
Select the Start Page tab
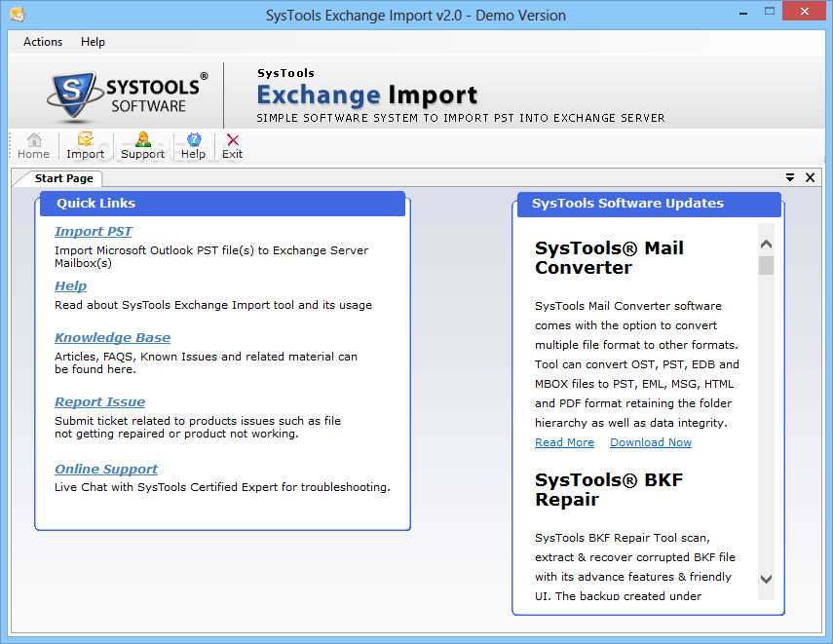(x=63, y=178)
